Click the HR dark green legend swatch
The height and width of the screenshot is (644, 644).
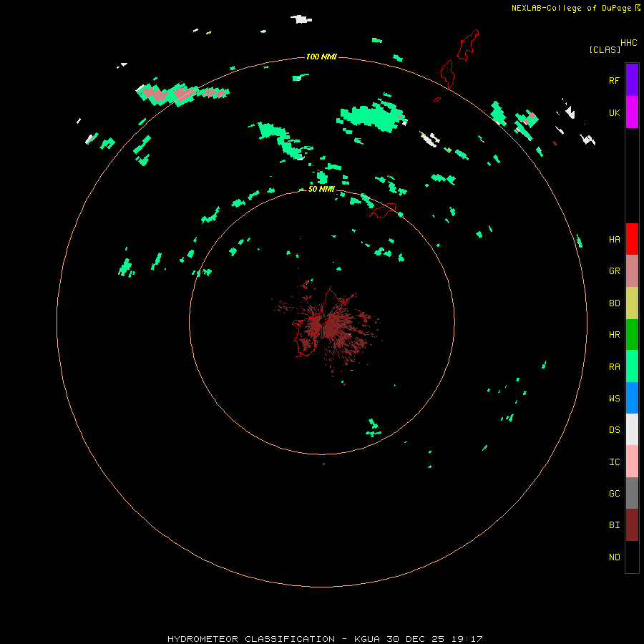coord(632,335)
